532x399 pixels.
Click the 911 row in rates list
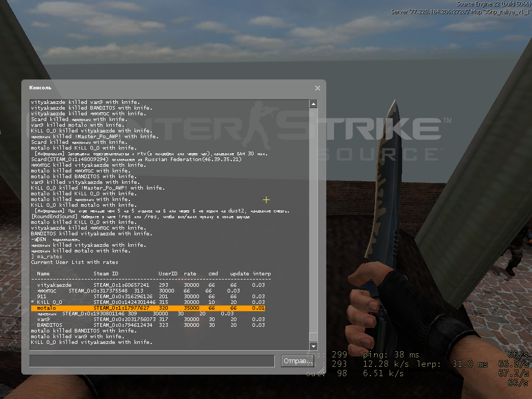click(x=151, y=297)
